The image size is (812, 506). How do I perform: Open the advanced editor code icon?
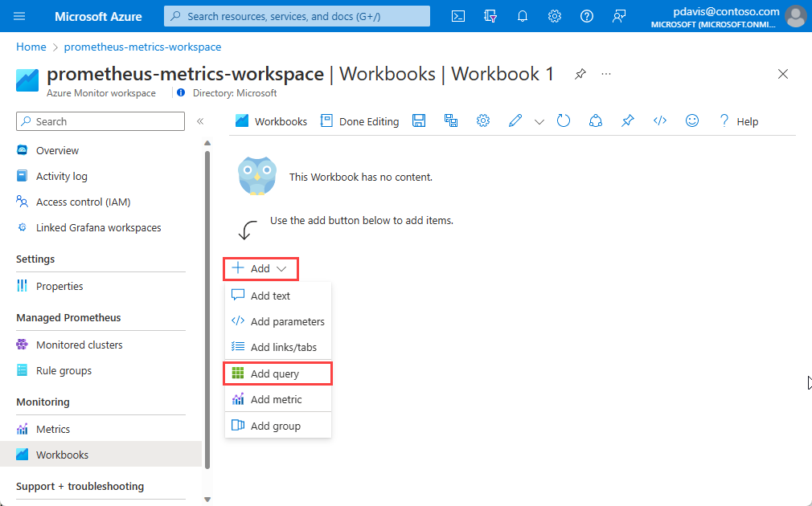(660, 121)
